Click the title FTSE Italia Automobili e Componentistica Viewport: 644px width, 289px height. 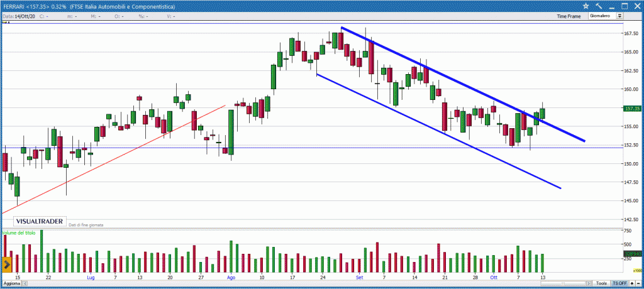(x=123, y=7)
